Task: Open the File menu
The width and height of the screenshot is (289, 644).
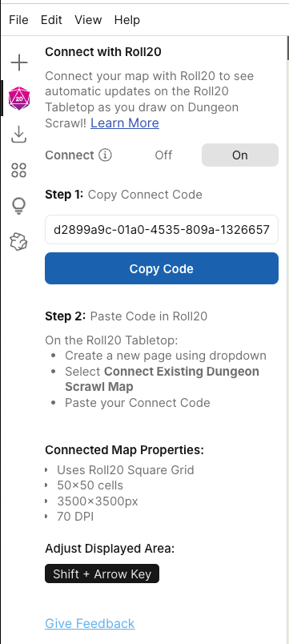Action: [19, 20]
